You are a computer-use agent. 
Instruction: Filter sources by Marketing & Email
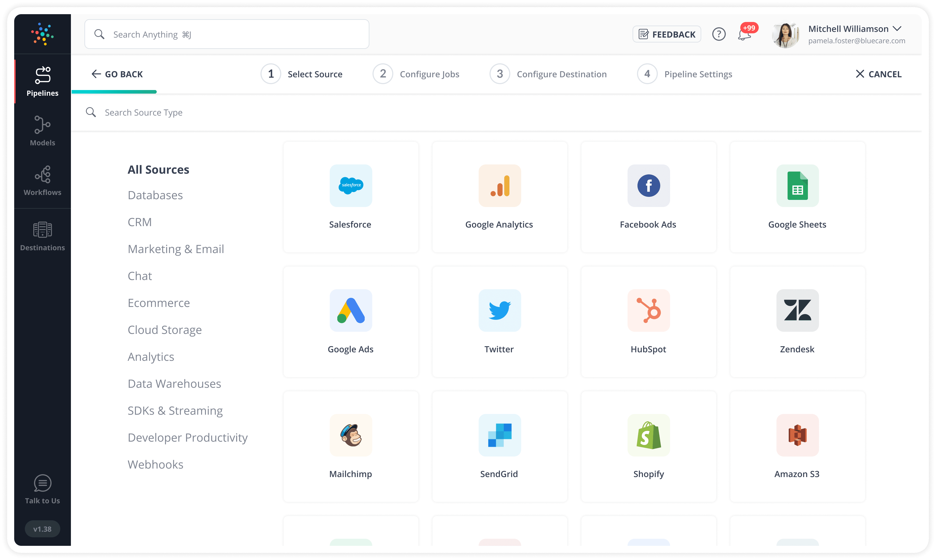pyautogui.click(x=176, y=249)
